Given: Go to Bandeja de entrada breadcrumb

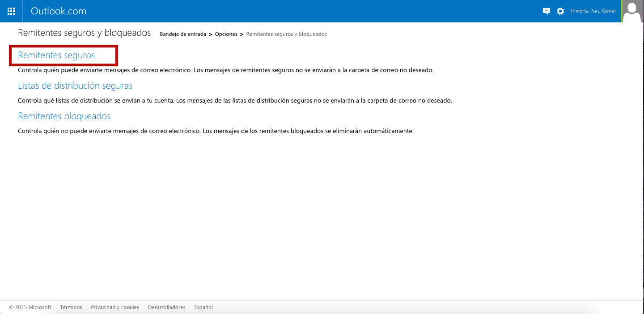Looking at the screenshot, I should pyautogui.click(x=183, y=34).
